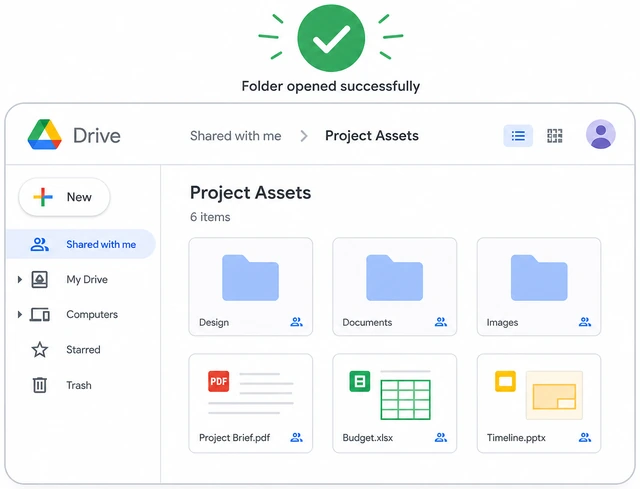640x489 pixels.
Task: Click the 6 items count text
Action: click(210, 217)
